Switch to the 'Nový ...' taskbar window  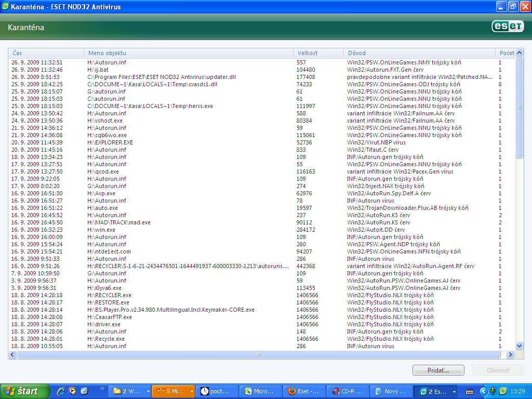pyautogui.click(x=392, y=392)
